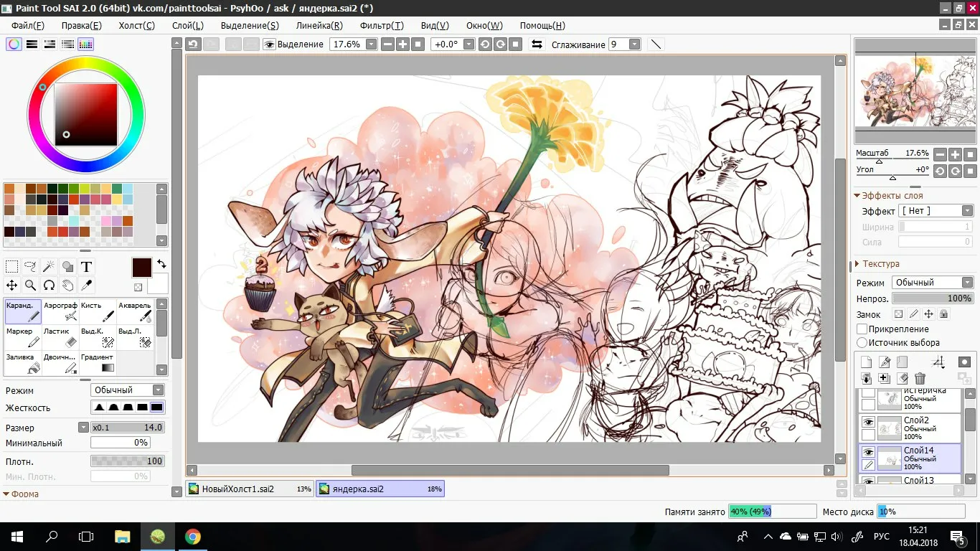Delete layer using the trash icon

pos(920,378)
